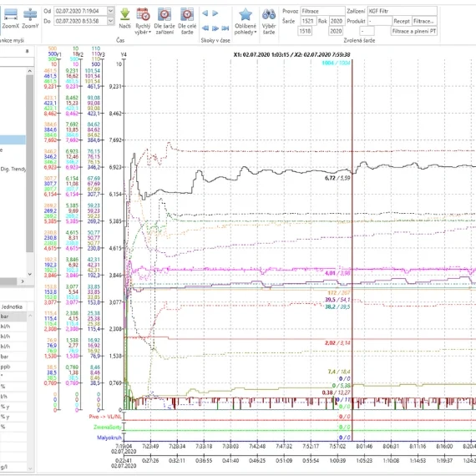This screenshot has height=476, width=476.
Task: Click cursor value label 6,72 / 5,59
Action: pyautogui.click(x=337, y=178)
